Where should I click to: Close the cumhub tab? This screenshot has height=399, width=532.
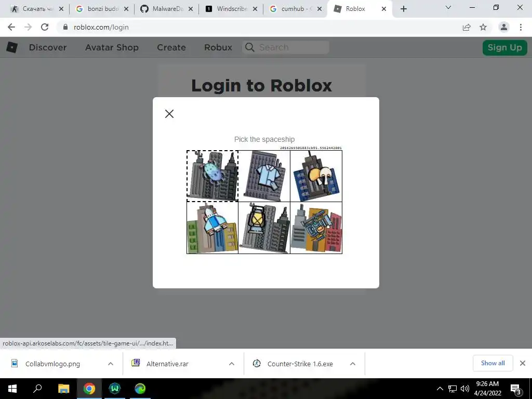pyautogui.click(x=320, y=9)
